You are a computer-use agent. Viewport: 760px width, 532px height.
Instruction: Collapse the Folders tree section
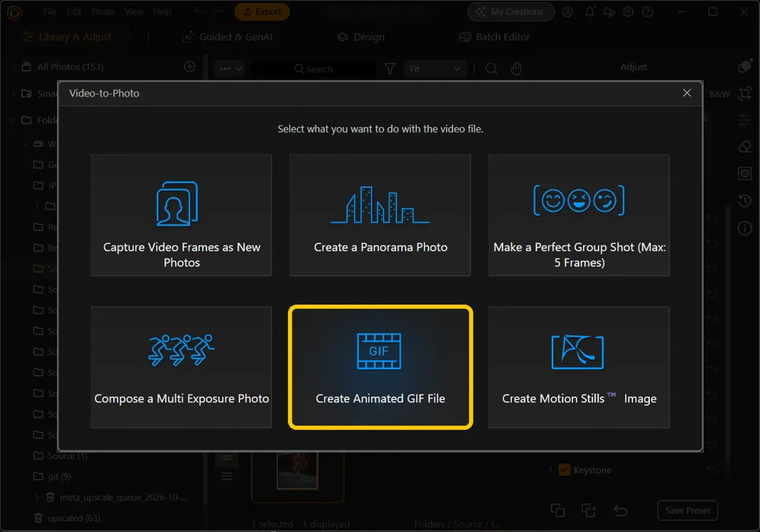(x=14, y=119)
